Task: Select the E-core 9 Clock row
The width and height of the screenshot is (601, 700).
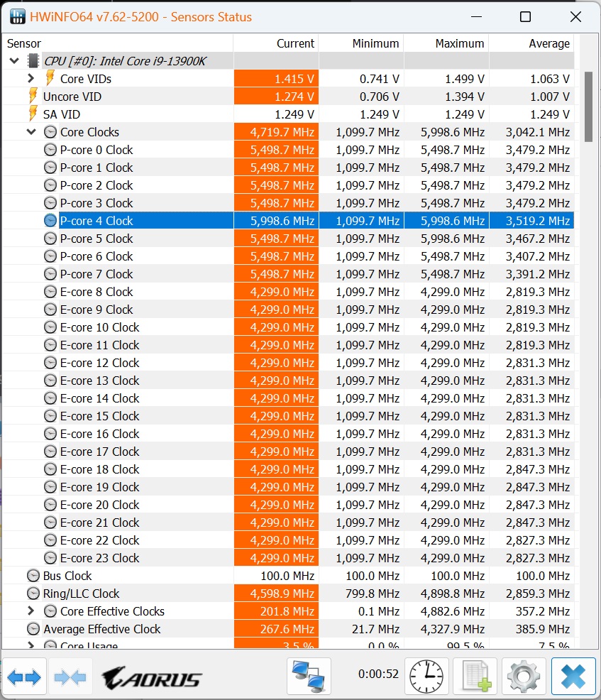Action: 288,310
